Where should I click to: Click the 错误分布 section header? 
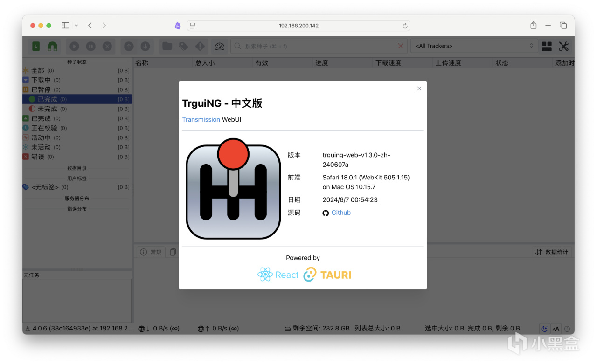pyautogui.click(x=77, y=209)
